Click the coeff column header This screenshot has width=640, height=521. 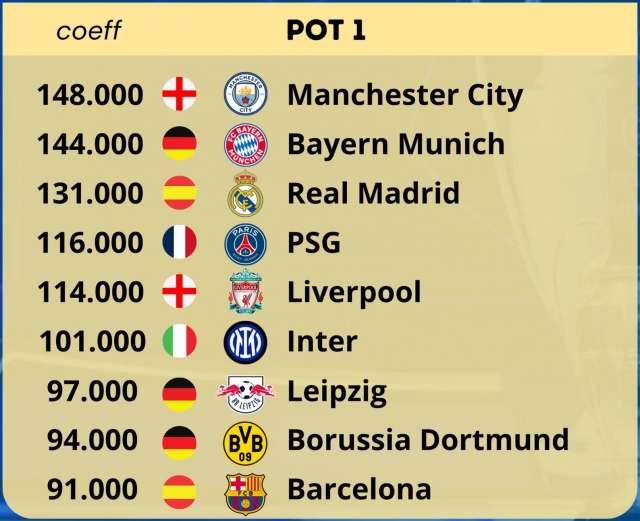coord(89,30)
